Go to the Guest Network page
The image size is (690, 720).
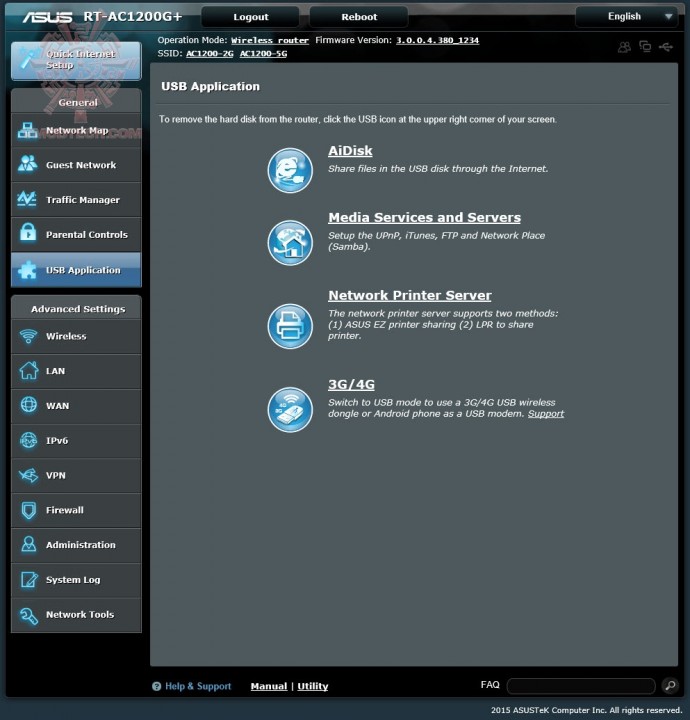[x=76, y=165]
